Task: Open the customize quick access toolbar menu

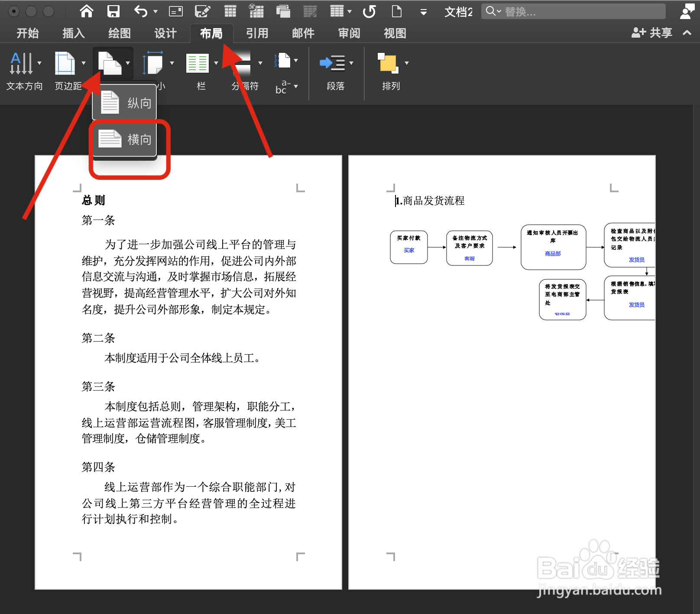Action: [x=424, y=12]
